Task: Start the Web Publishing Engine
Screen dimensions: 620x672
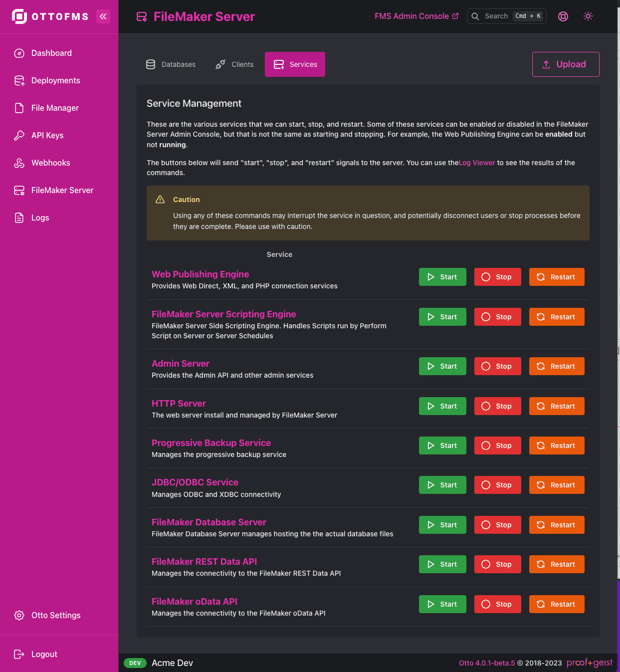Action: (442, 277)
